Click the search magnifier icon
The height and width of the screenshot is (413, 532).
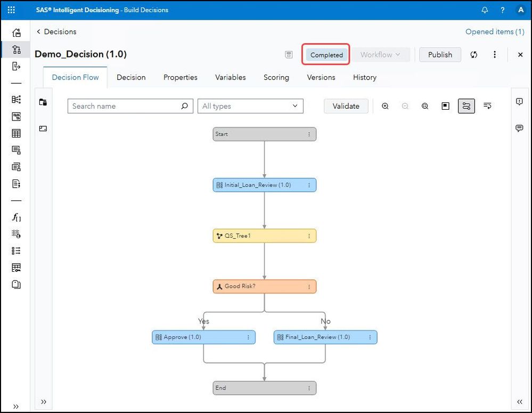click(x=185, y=106)
